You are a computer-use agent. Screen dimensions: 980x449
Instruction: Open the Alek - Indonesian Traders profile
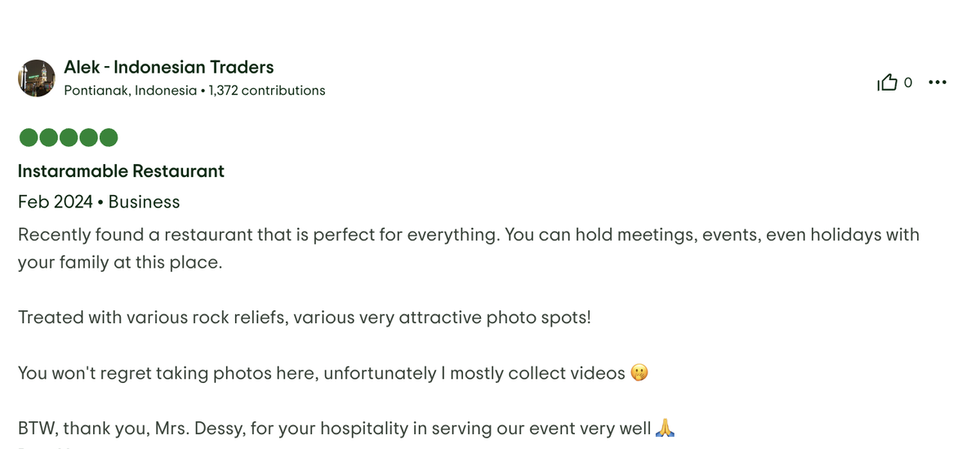(168, 67)
